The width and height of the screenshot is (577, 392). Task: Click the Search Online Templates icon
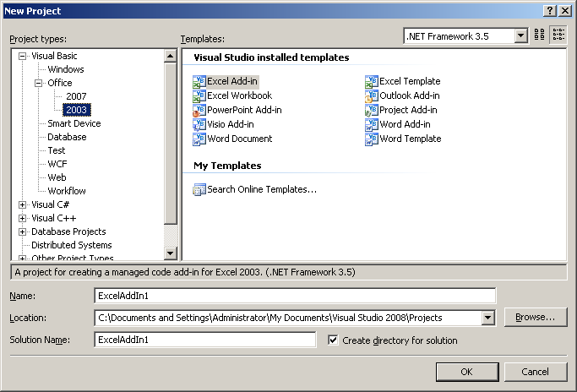click(x=199, y=189)
